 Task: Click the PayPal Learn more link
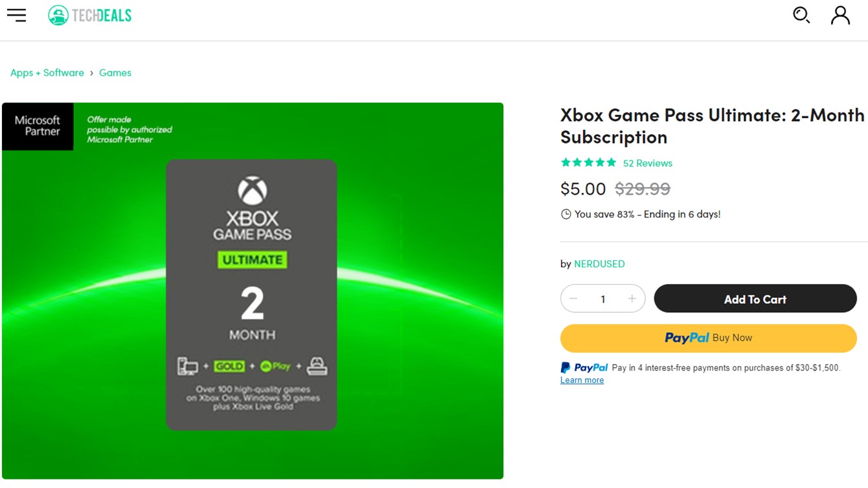point(582,380)
